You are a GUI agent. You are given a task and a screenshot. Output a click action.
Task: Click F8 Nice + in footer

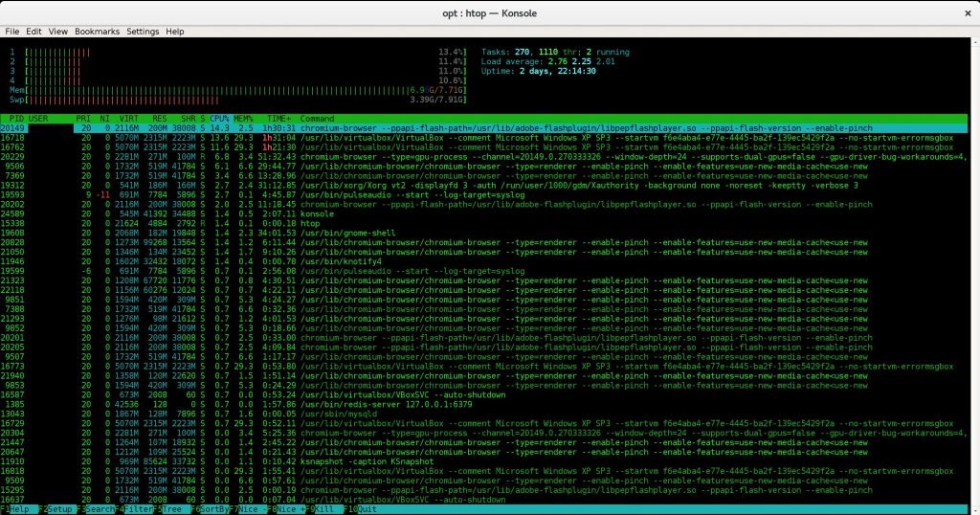tap(285, 509)
